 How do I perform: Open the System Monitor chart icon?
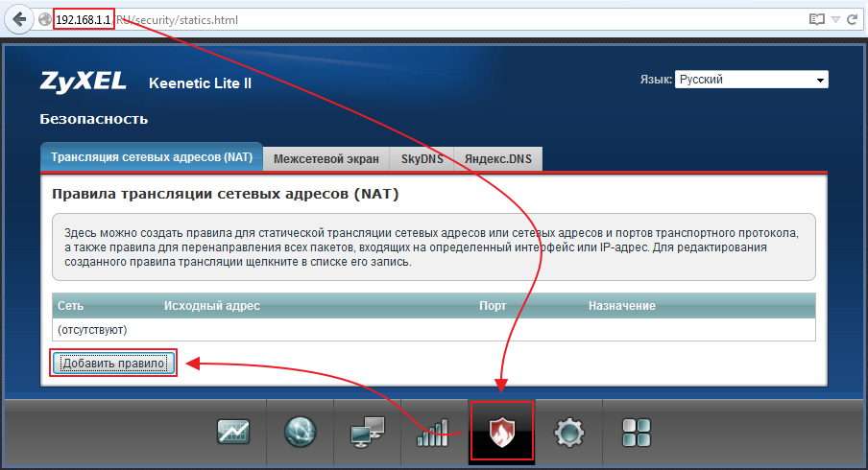point(233,432)
